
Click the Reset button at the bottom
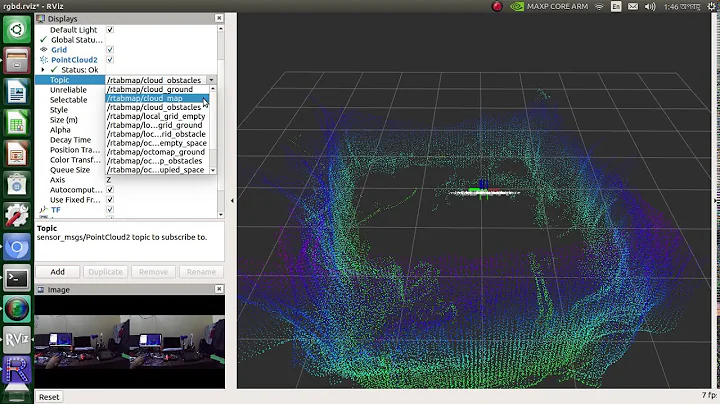(x=49, y=397)
